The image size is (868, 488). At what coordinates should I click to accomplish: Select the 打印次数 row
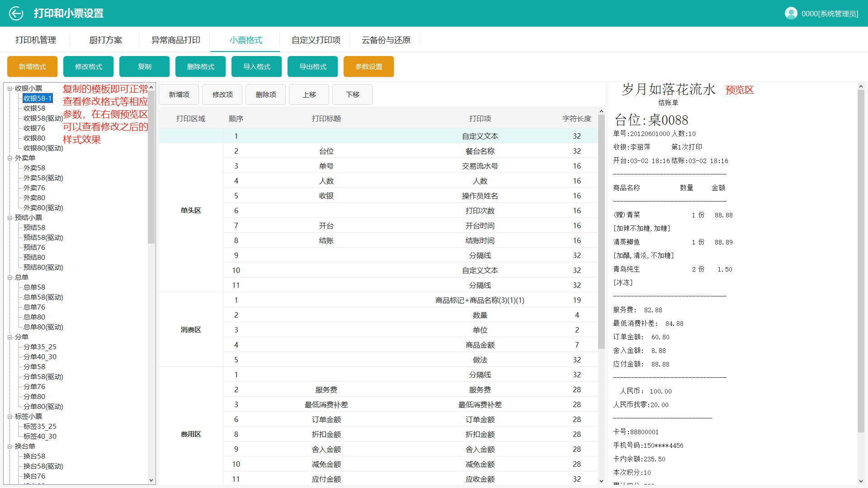(x=410, y=211)
